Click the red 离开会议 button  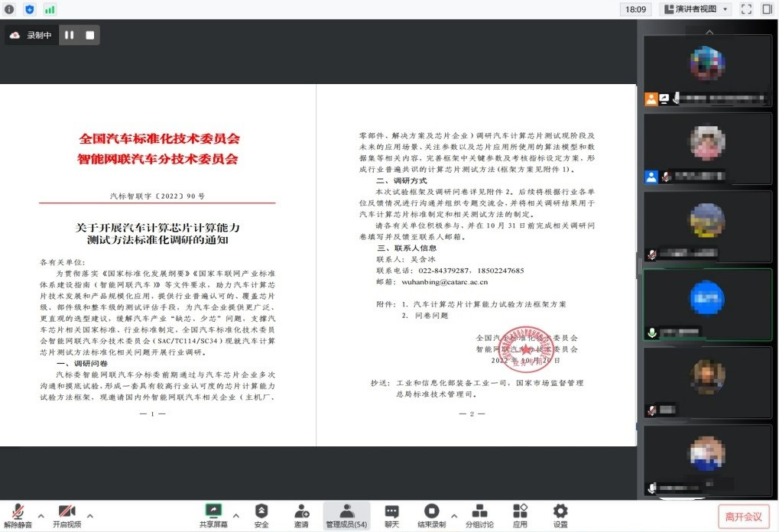(x=743, y=517)
